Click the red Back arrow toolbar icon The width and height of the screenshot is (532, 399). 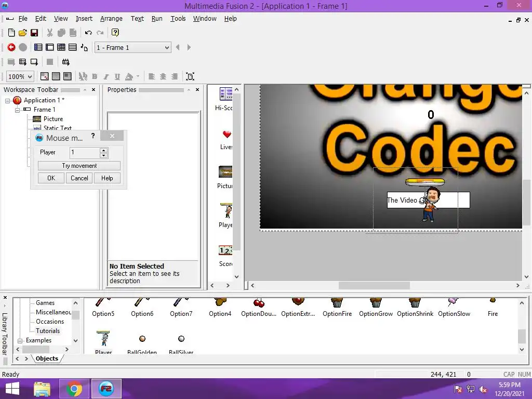[x=11, y=47]
